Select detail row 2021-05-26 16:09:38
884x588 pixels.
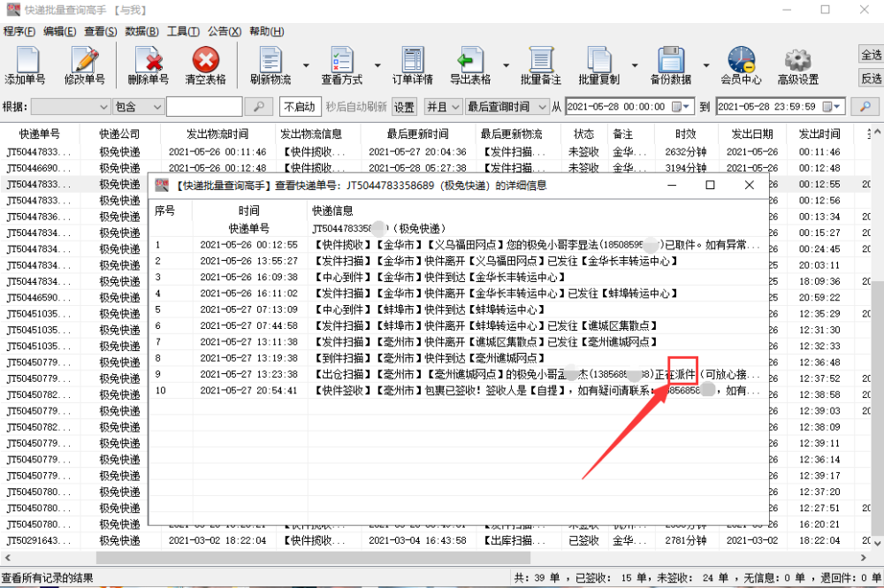point(458,278)
